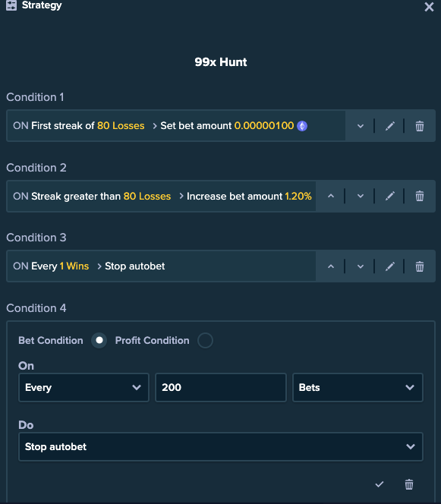This screenshot has width=441, height=504.
Task: Delete Condition 1 using trash icon
Action: coord(420,126)
